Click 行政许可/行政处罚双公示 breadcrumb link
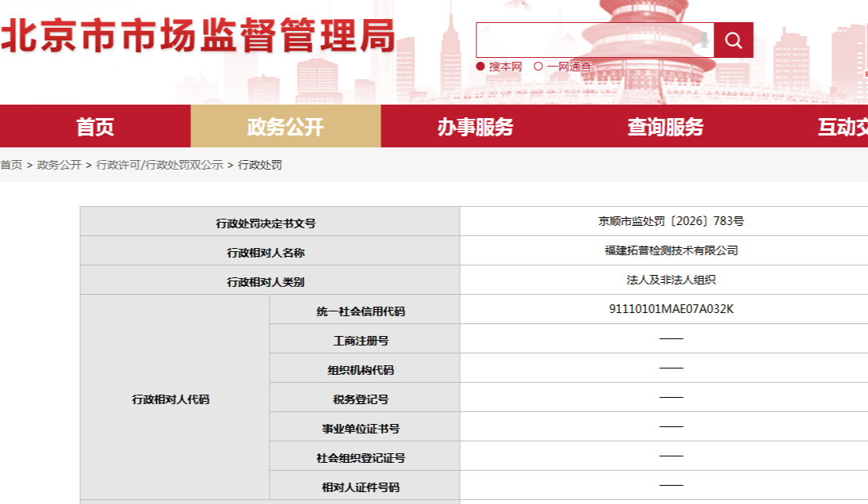This screenshot has width=868, height=504. (159, 165)
